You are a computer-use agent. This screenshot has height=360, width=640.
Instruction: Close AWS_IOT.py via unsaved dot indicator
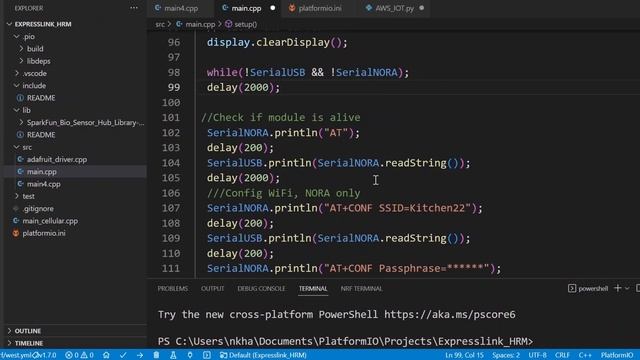(x=422, y=8)
